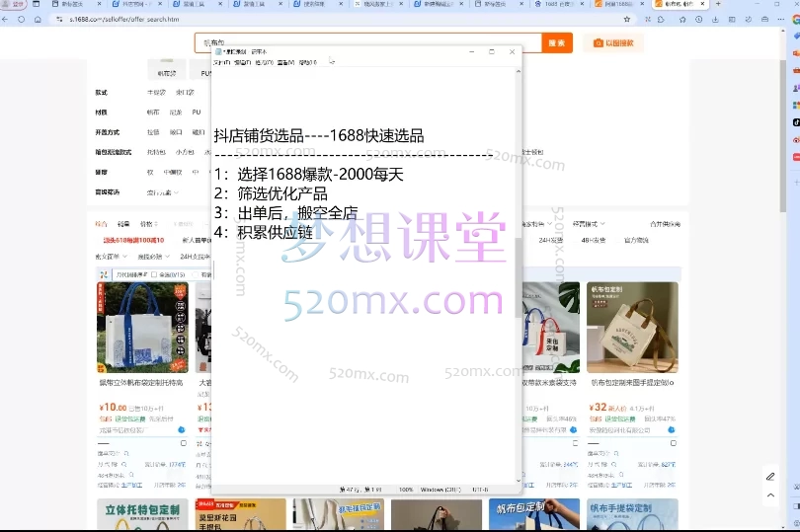Open the filter dropdown left of 经营模式
The width and height of the screenshot is (800, 532).
click(537, 224)
